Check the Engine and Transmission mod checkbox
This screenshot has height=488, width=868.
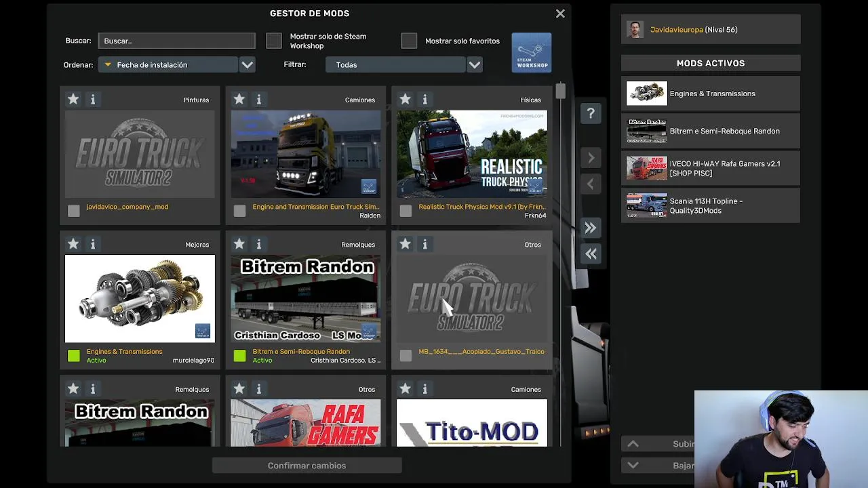click(x=240, y=211)
